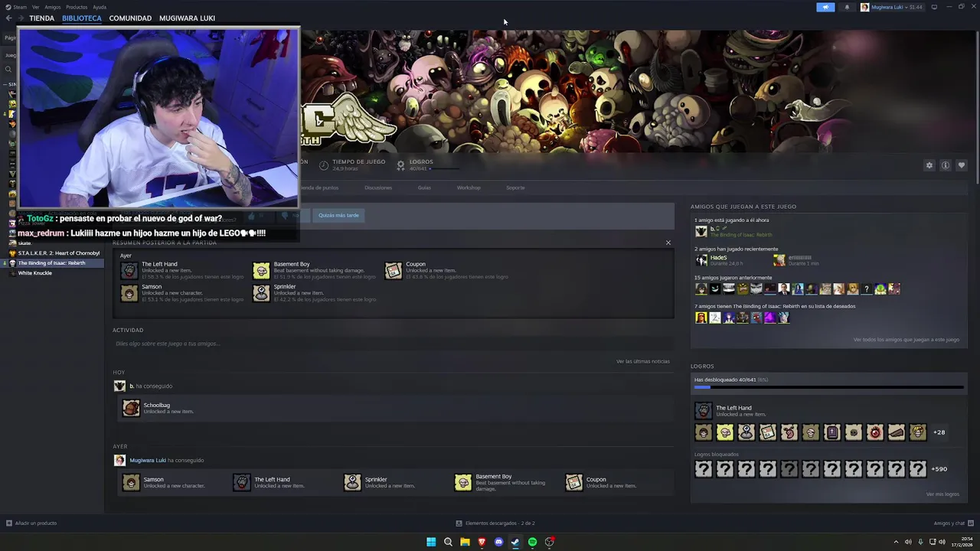Open File Explorer from taskbar

(465, 542)
